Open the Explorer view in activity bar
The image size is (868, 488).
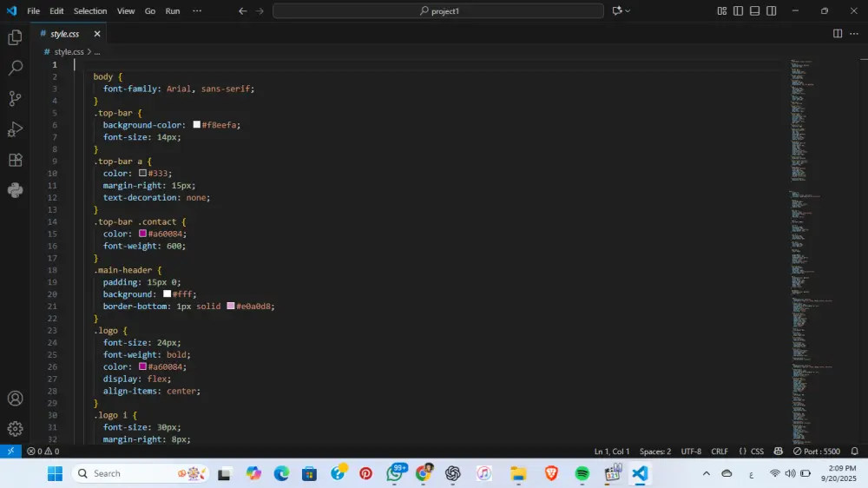pyautogui.click(x=15, y=37)
